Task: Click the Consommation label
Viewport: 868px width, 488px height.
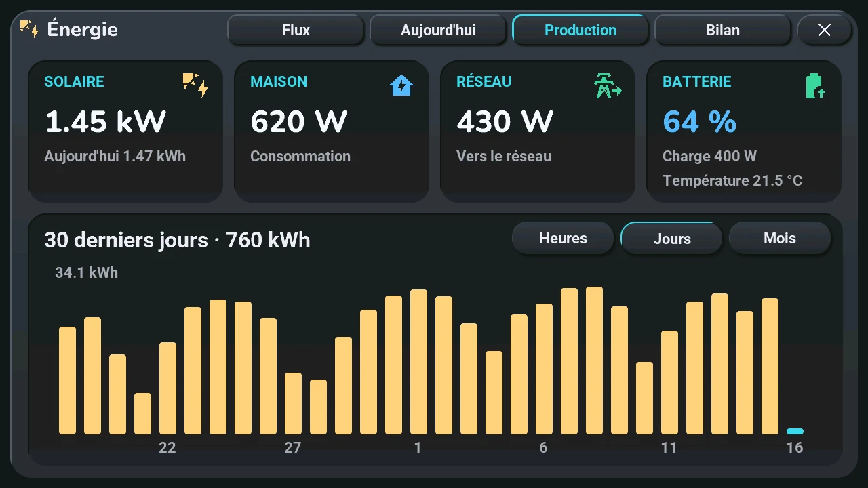Action: point(300,156)
